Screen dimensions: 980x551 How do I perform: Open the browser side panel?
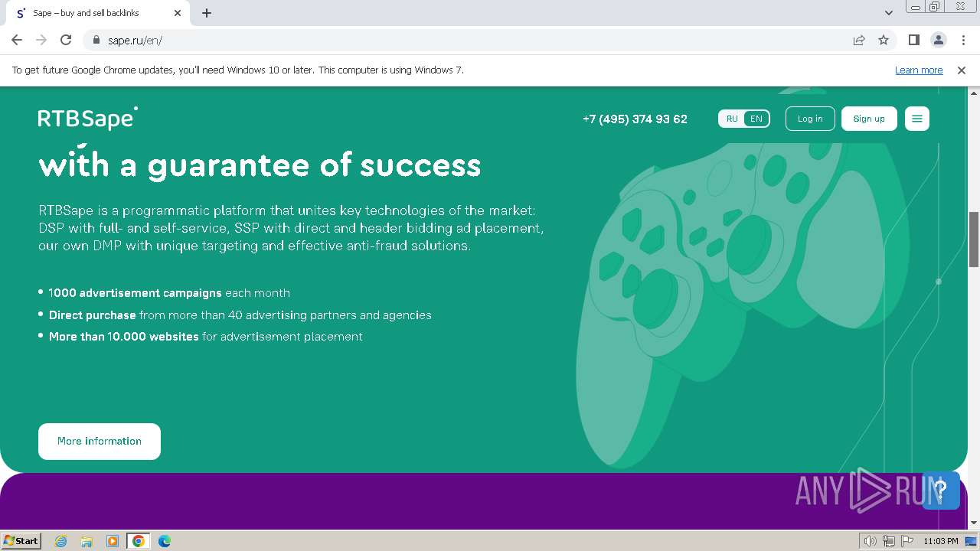(x=913, y=40)
